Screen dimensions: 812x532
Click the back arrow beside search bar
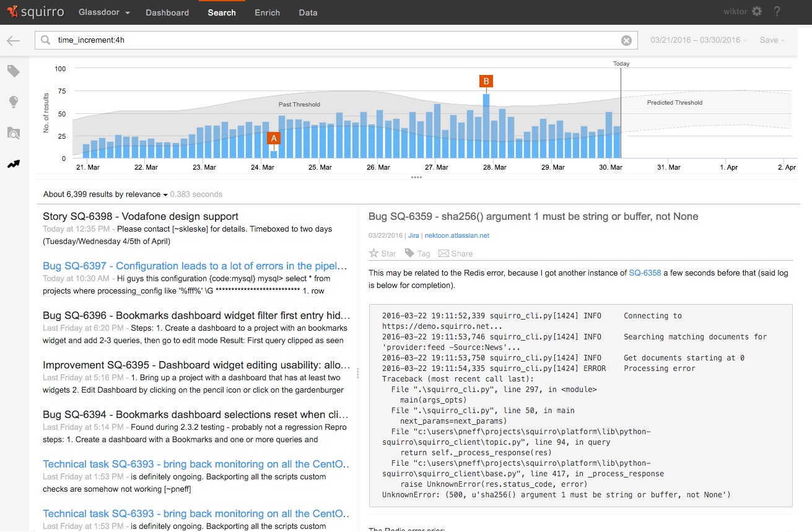(14, 41)
